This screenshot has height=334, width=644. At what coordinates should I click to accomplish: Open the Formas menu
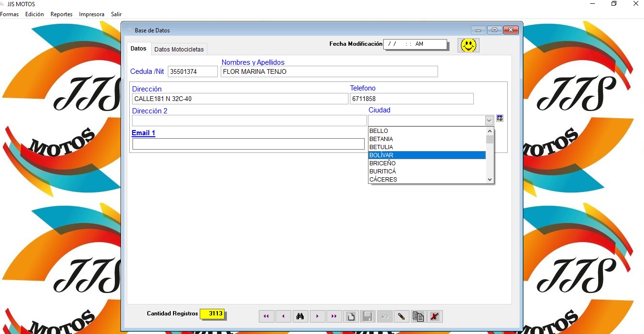point(10,14)
